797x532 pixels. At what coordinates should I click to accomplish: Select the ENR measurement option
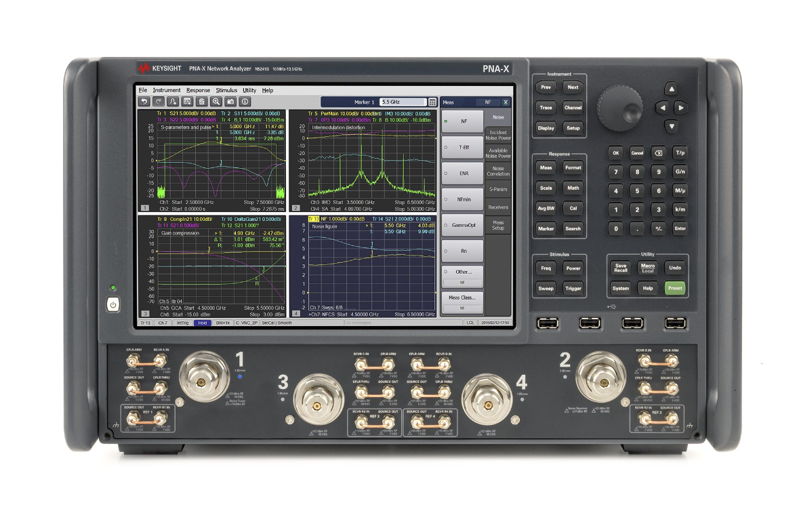pos(463,173)
